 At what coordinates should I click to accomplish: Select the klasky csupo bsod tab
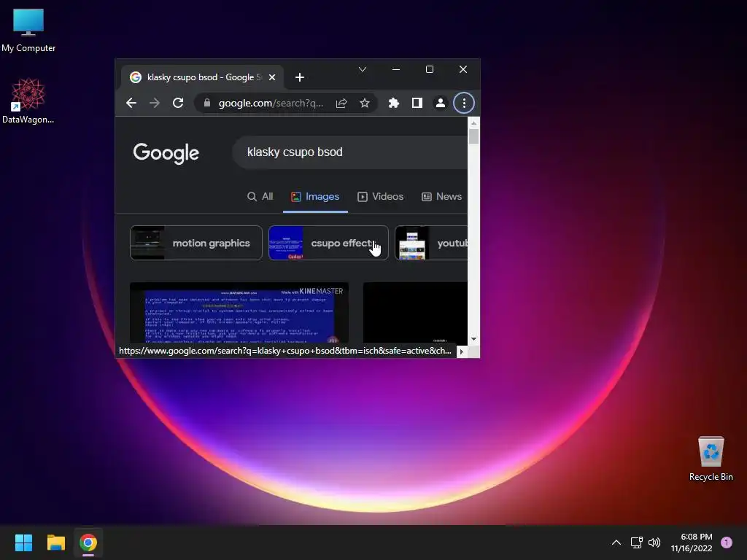202,77
